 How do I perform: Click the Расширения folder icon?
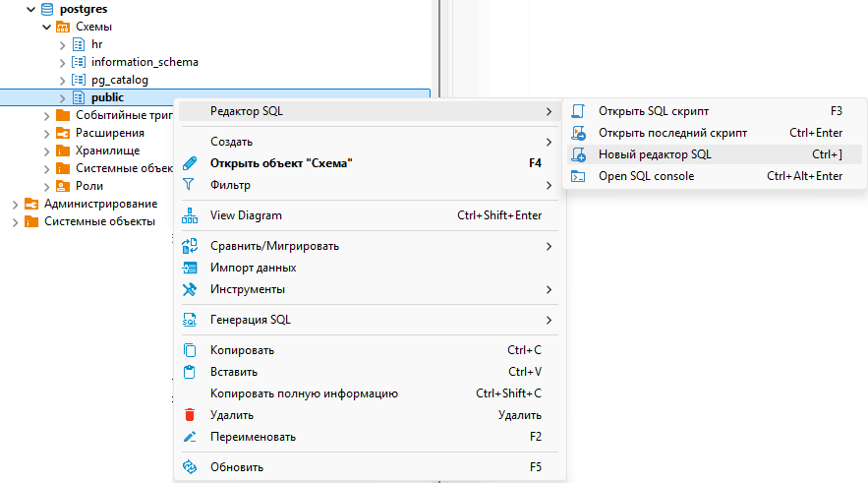coord(63,133)
